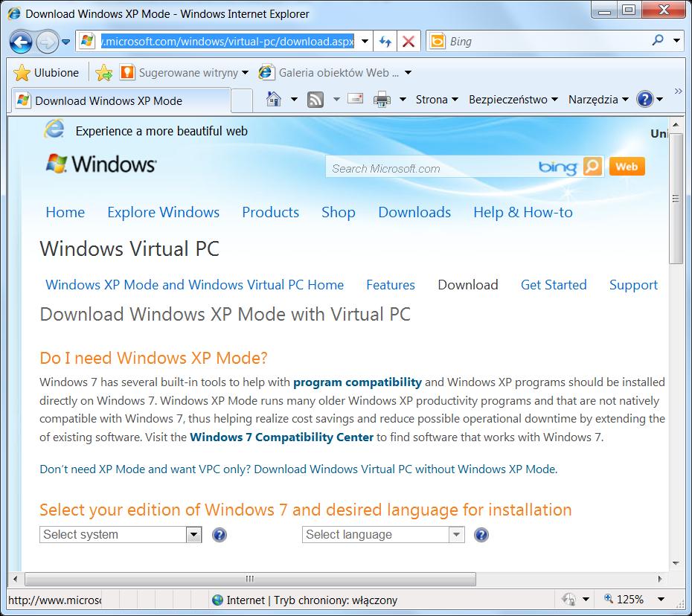This screenshot has width=692, height=616.
Task: Click the horizontal scrollbar thumb
Action: pos(250,579)
